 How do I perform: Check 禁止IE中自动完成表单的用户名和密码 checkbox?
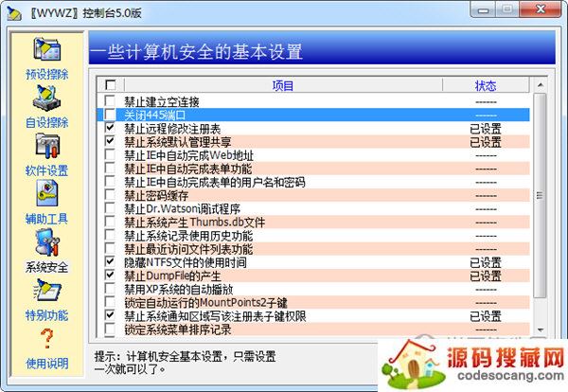pos(110,182)
